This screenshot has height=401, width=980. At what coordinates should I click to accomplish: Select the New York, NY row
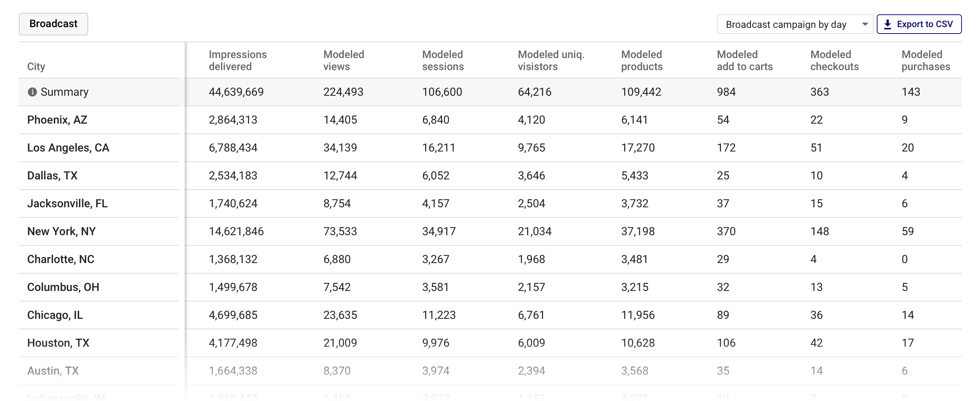(x=61, y=231)
